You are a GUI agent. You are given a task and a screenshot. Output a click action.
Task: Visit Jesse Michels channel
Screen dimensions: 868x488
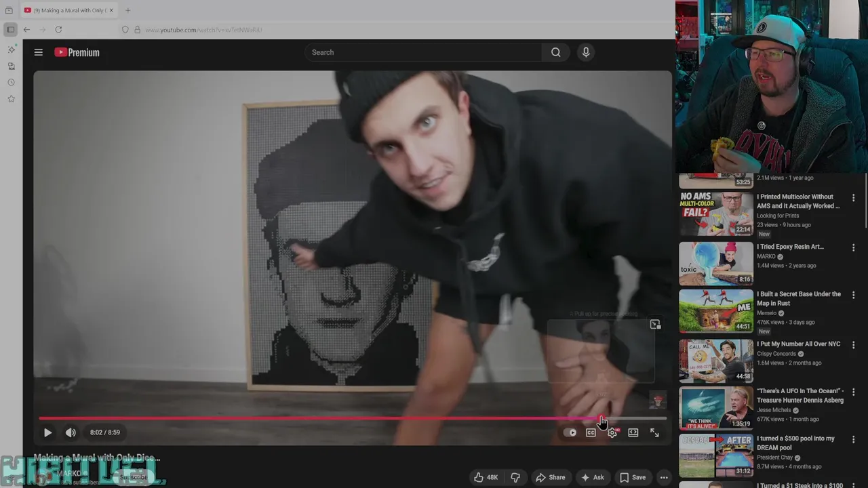tap(775, 410)
